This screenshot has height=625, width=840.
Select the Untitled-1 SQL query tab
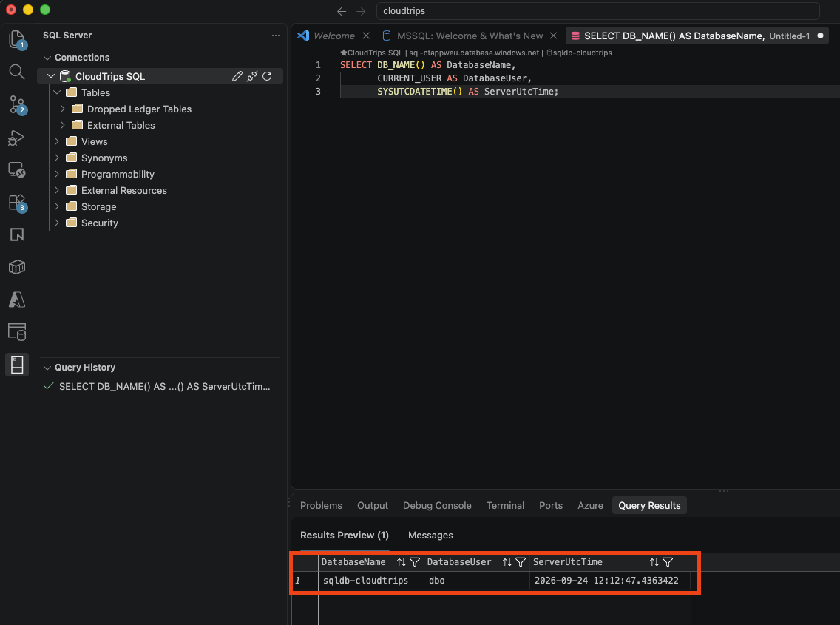(697, 36)
